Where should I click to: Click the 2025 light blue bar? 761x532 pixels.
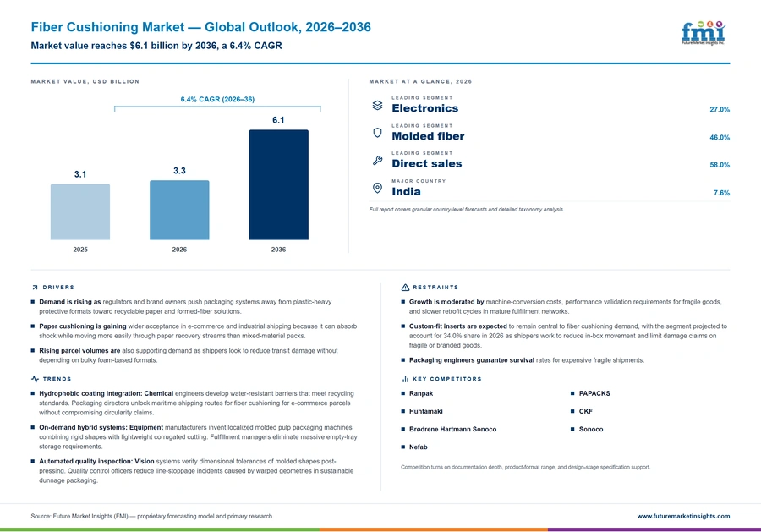click(80, 211)
